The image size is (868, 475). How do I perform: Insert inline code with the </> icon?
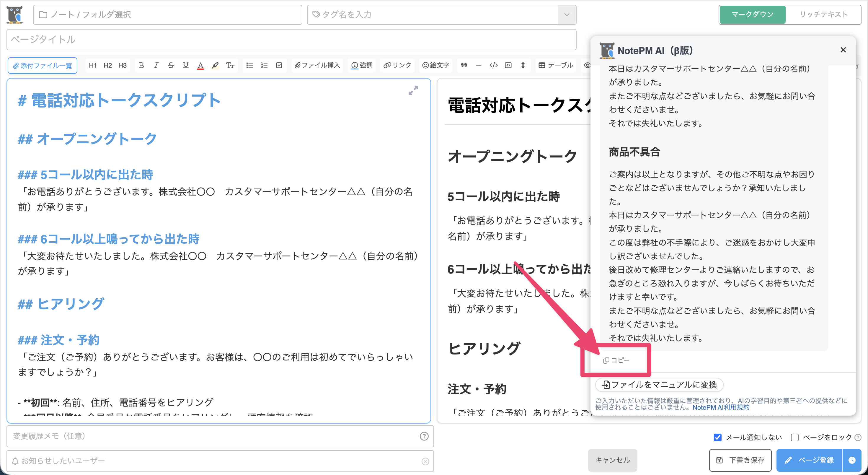[x=493, y=65]
